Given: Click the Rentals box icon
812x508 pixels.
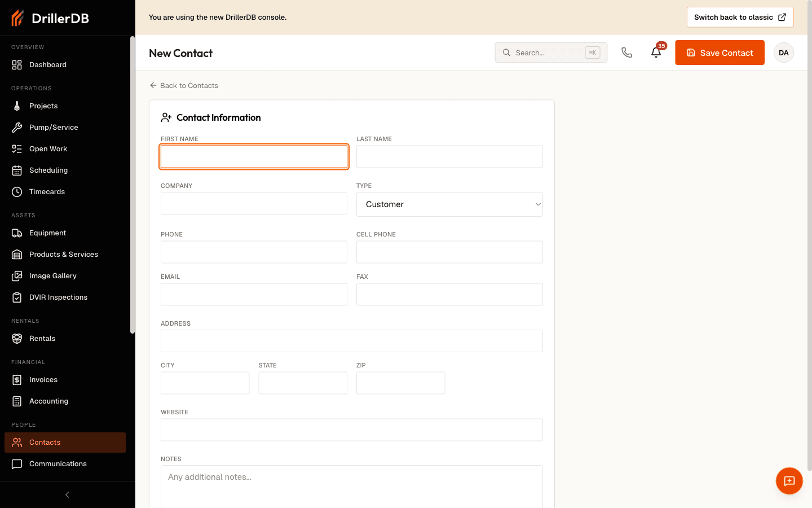Looking at the screenshot, I should (17, 339).
